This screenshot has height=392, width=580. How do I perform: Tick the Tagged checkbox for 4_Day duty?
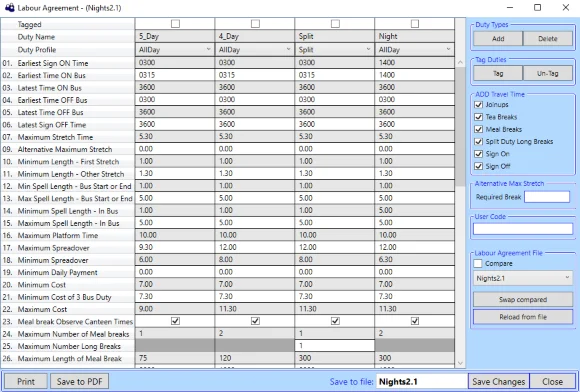[x=255, y=24]
